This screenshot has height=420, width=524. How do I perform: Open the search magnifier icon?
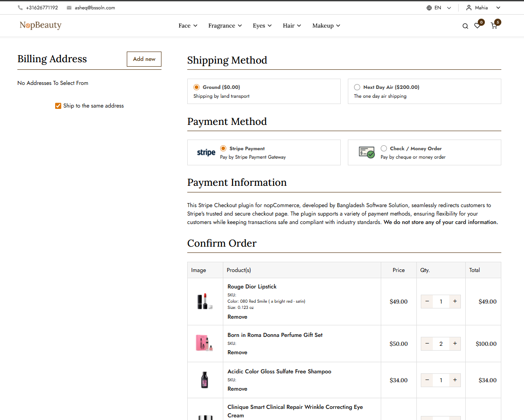(x=465, y=26)
